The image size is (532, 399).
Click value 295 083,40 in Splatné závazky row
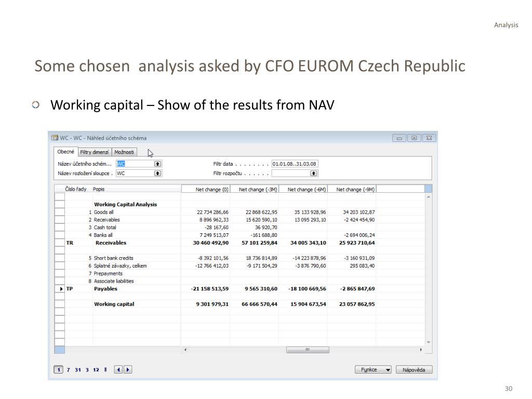[362, 266]
